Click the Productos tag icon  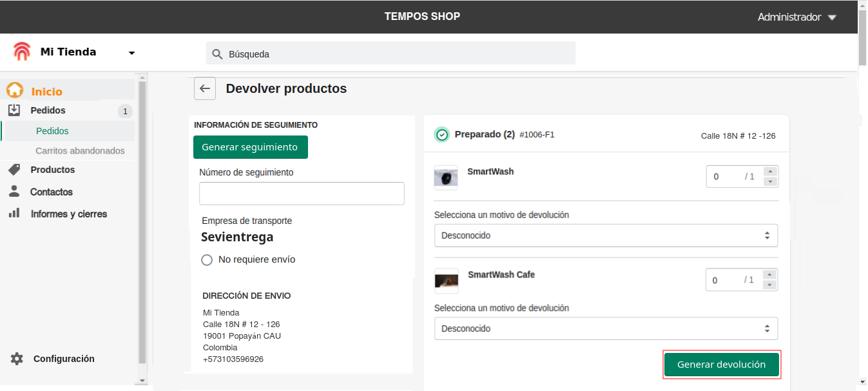click(14, 170)
